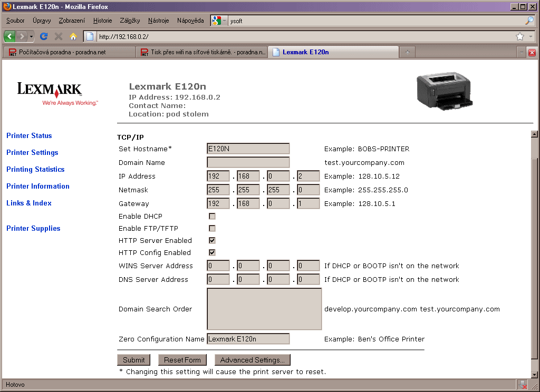The image size is (540, 392).
Task: Click the status bar icon at bottom right
Action: 522,385
